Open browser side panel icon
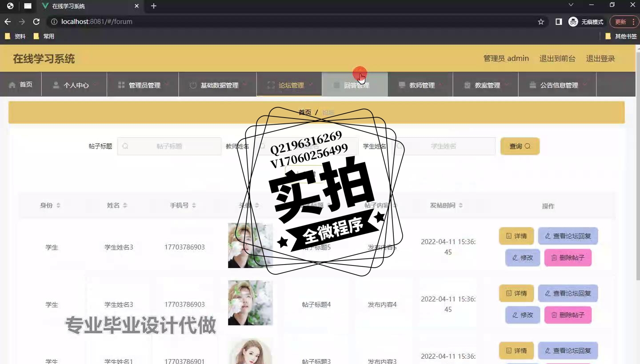This screenshot has width=640, height=364. point(559,22)
